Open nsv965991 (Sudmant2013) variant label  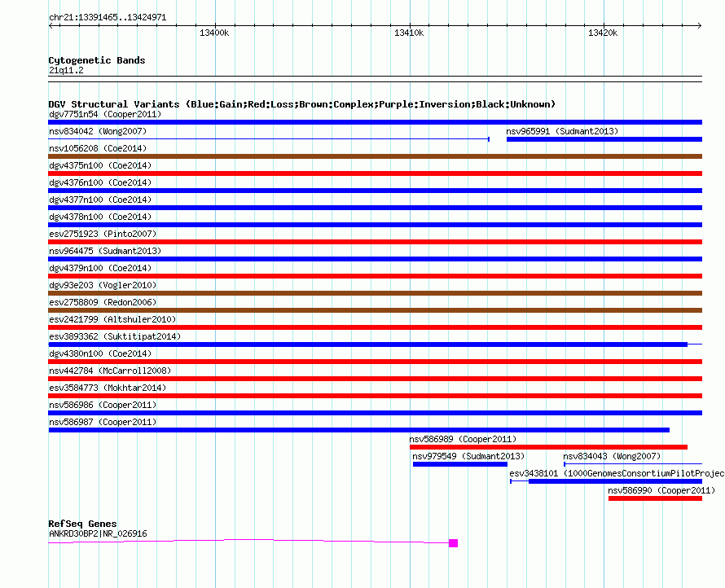562,131
